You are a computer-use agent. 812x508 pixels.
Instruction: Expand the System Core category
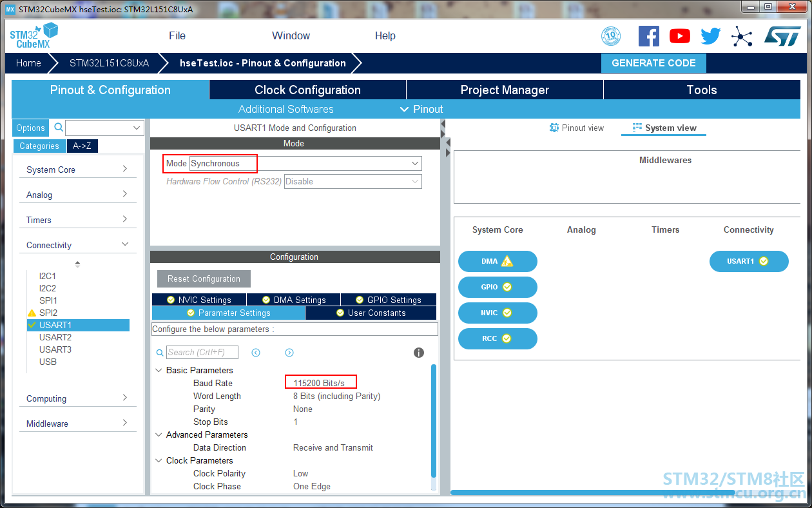77,170
